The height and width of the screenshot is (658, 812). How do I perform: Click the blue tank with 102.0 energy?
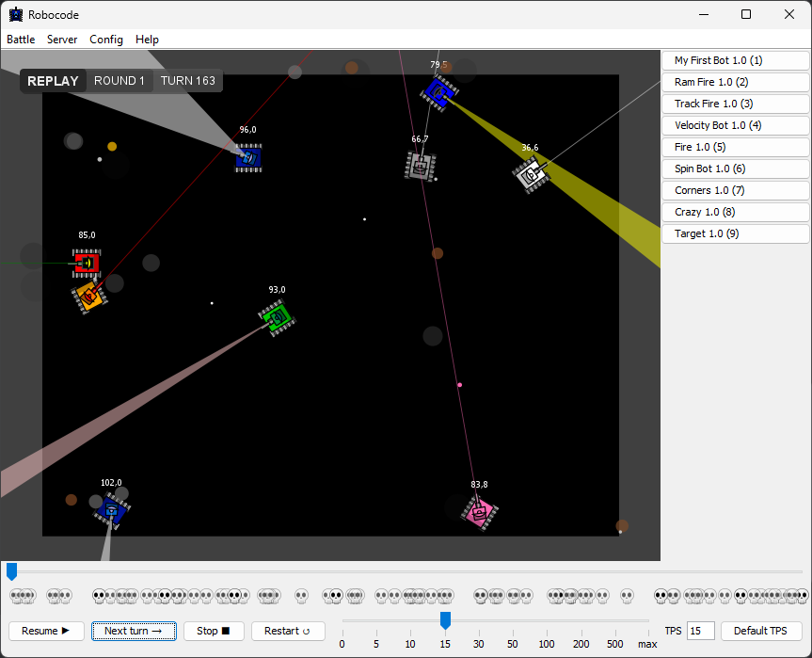112,510
